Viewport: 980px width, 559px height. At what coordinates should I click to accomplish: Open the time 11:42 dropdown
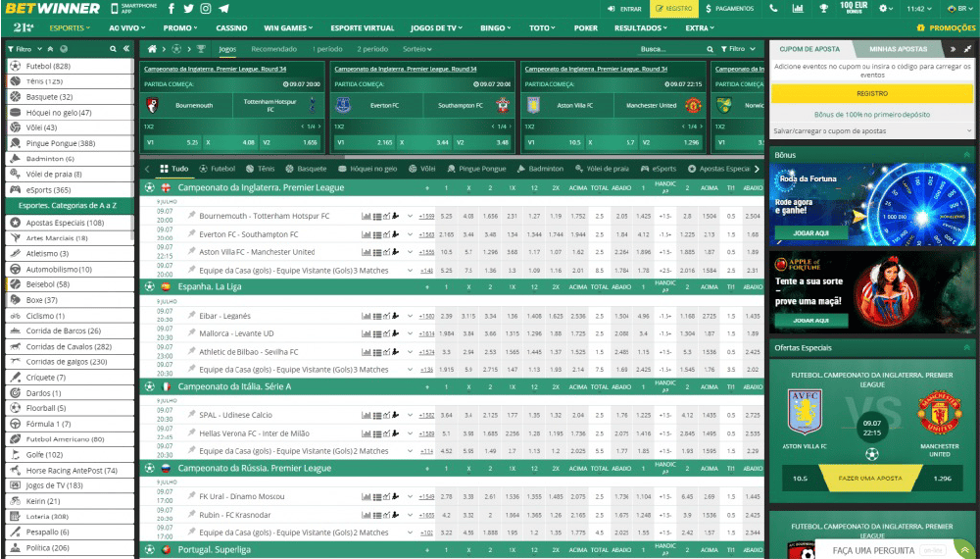point(919,9)
